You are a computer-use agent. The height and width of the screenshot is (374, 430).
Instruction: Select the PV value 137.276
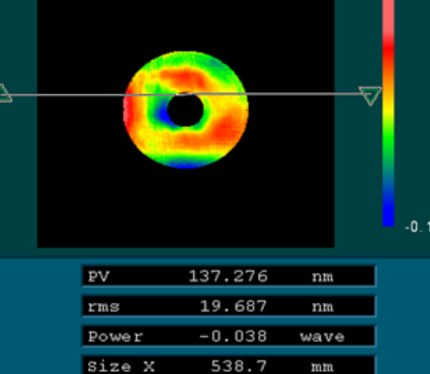click(x=228, y=276)
